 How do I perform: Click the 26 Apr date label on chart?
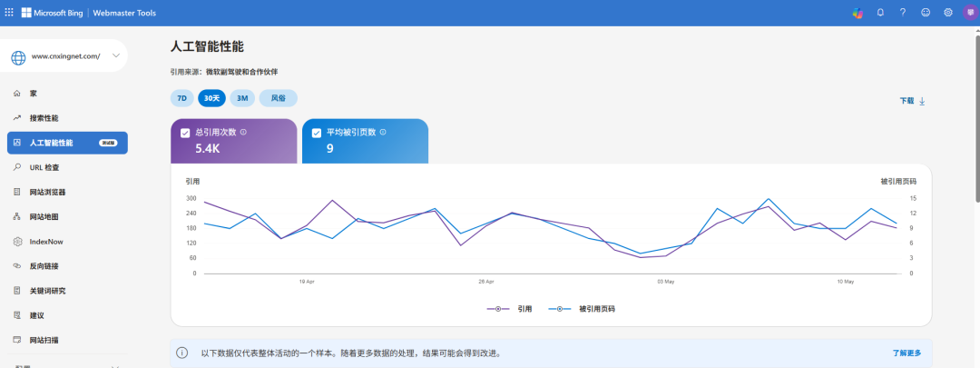point(486,283)
